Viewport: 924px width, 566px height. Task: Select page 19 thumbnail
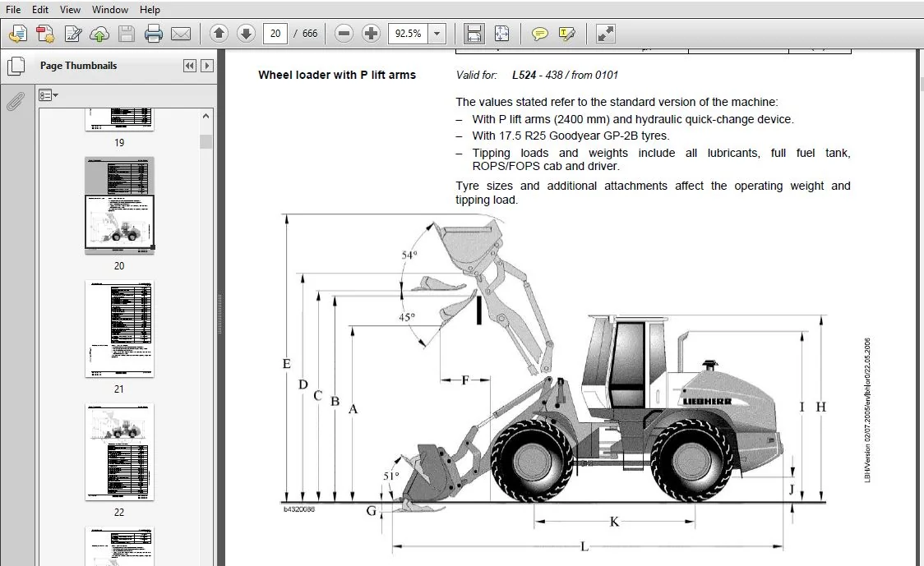coord(119,120)
